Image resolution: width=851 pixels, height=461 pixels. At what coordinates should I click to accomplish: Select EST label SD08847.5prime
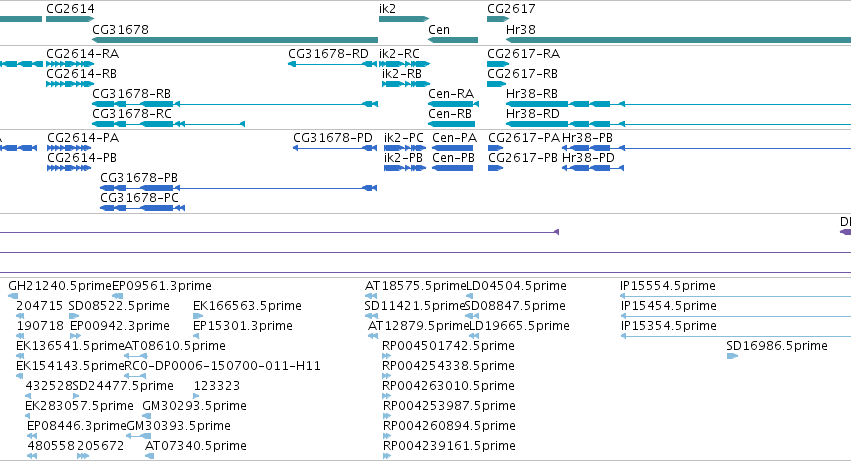tap(516, 306)
